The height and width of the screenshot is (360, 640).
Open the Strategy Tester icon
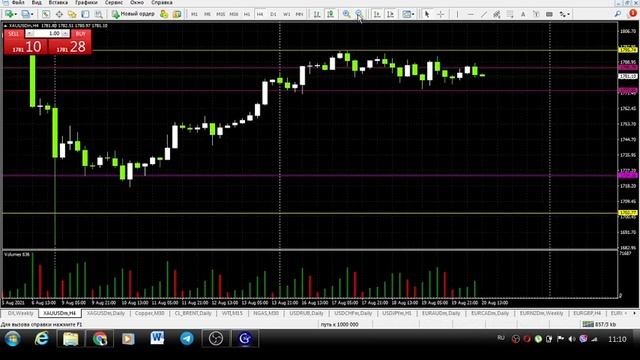point(98,14)
